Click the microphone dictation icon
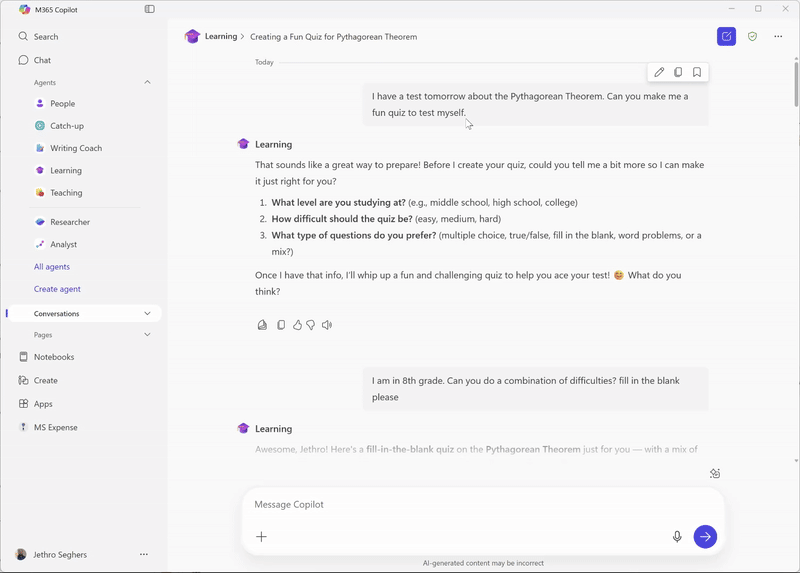 pos(677,536)
